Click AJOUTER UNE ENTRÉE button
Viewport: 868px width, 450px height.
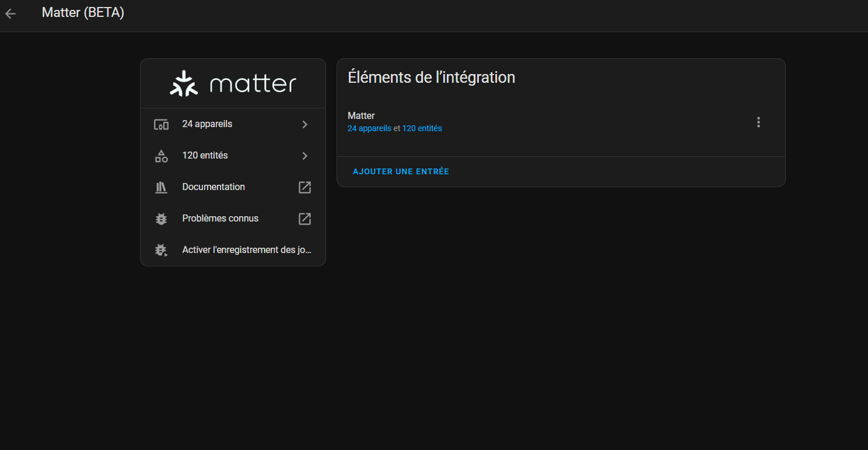pos(401,171)
